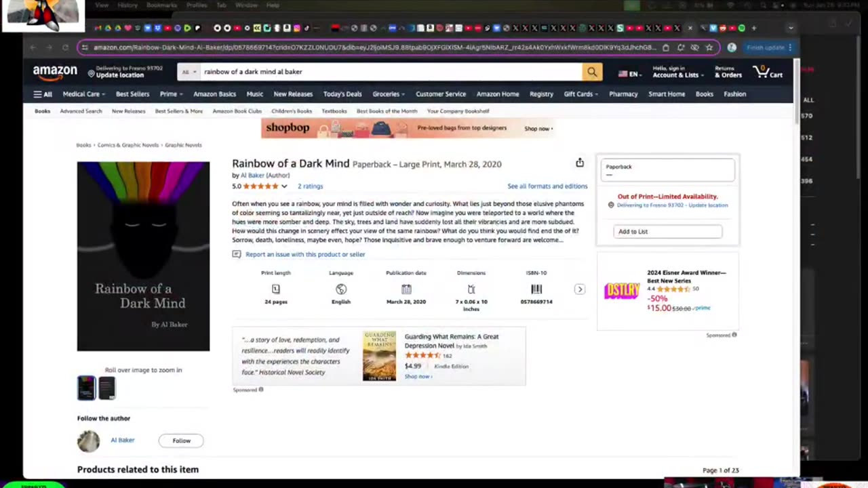Click the Follow author button
Image resolution: width=868 pixels, height=488 pixels.
[181, 441]
